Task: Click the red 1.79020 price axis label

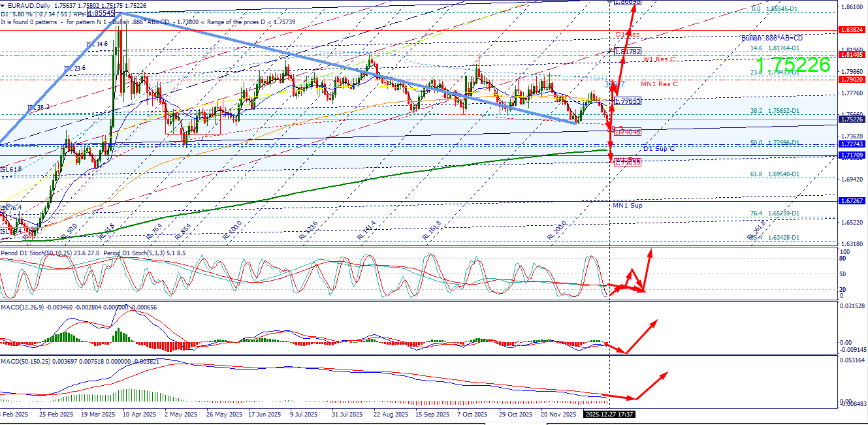Action: coord(852,80)
